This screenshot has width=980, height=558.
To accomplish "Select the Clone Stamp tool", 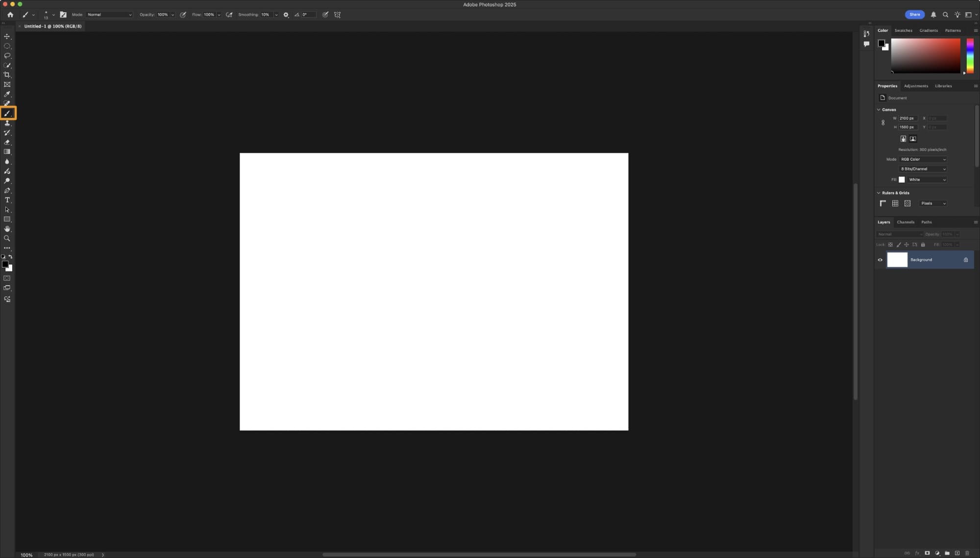I will point(7,123).
